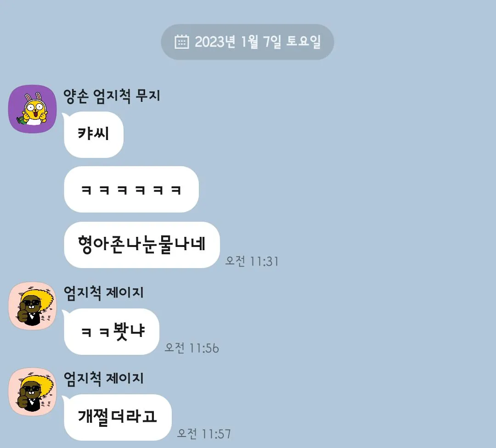Click the calendar icon in the date header
This screenshot has width=496, height=448.
tap(181, 42)
